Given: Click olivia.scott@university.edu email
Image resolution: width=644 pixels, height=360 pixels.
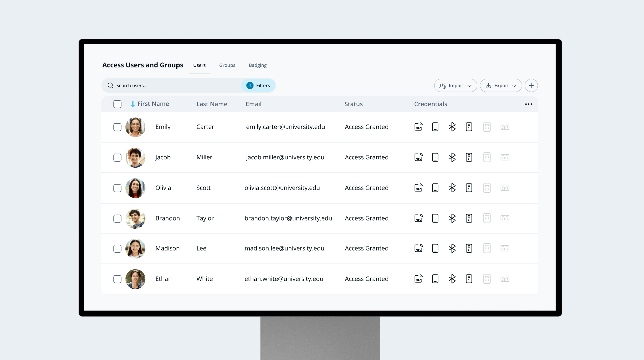Looking at the screenshot, I should [282, 188].
